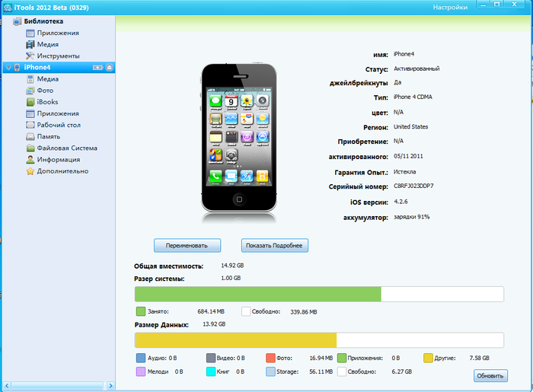Click the Показать Подробнее button
533x392 pixels.
[274, 245]
